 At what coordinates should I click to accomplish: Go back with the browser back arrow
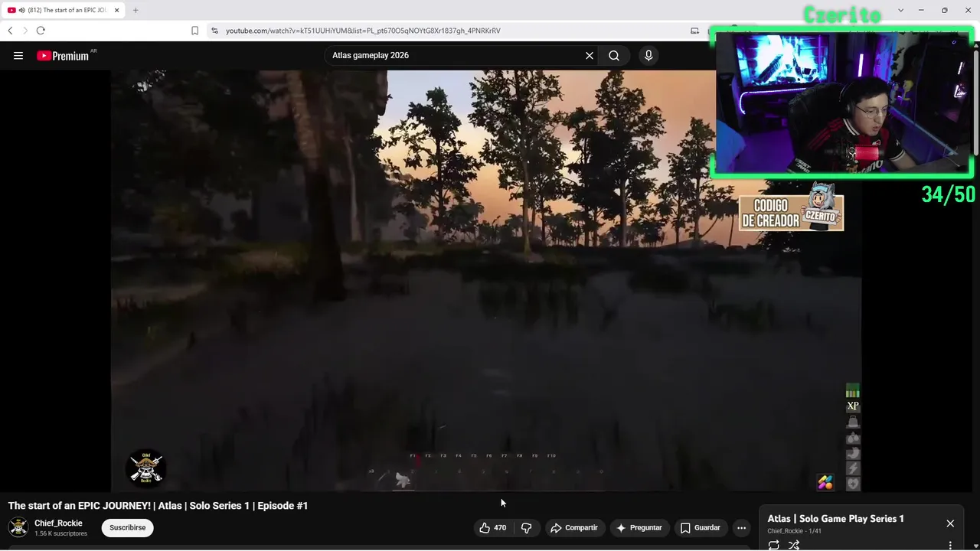pos(10,31)
